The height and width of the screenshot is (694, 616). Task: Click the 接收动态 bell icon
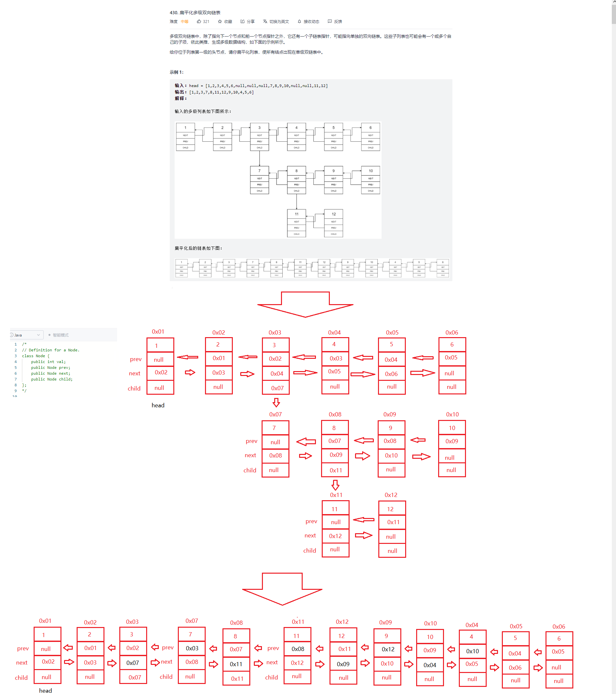299,21
